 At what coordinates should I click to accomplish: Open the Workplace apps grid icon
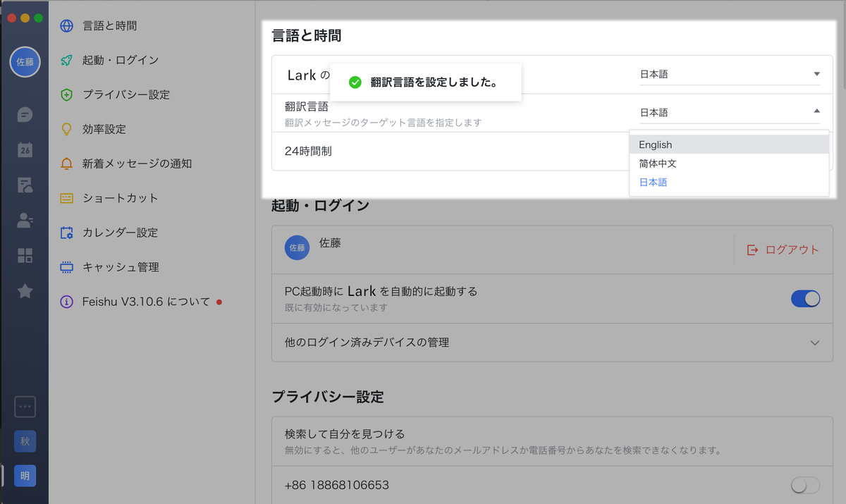click(x=25, y=255)
